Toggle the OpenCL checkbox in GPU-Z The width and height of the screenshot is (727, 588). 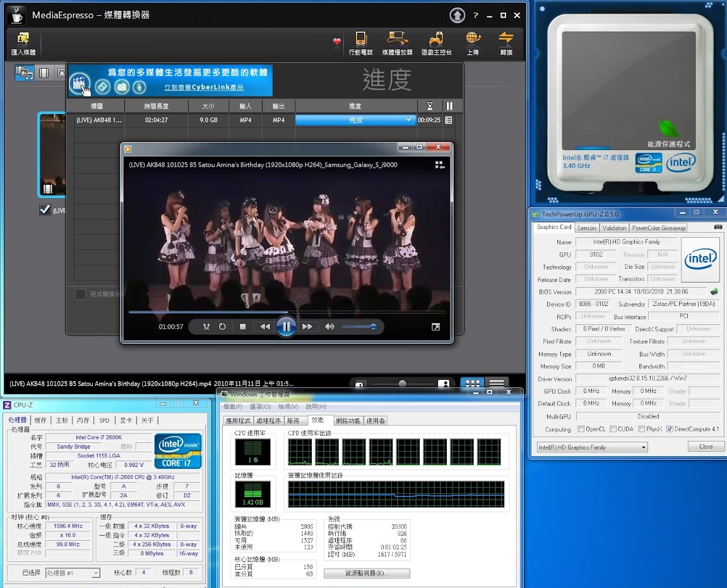click(x=581, y=429)
